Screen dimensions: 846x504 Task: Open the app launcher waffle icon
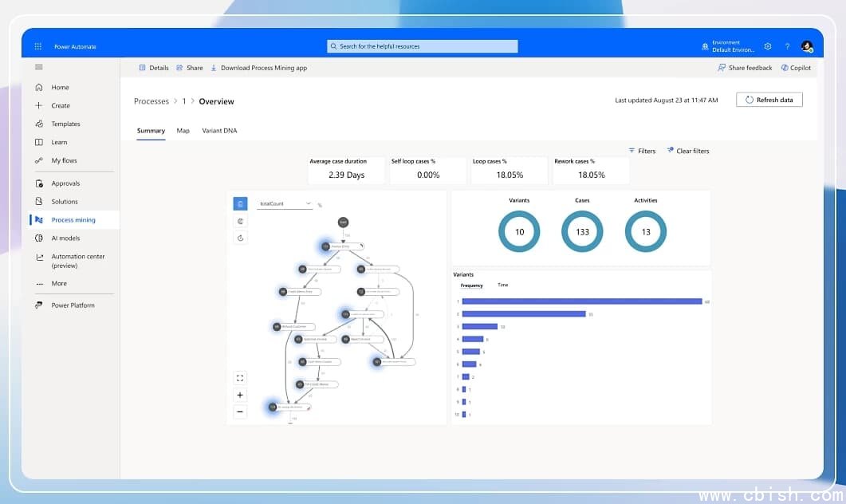pos(37,46)
